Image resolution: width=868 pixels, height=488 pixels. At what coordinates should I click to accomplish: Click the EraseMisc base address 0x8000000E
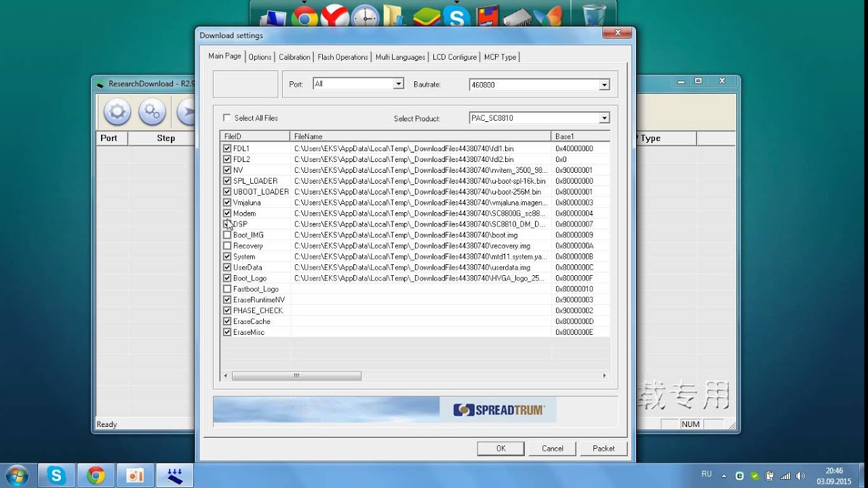[x=574, y=333]
